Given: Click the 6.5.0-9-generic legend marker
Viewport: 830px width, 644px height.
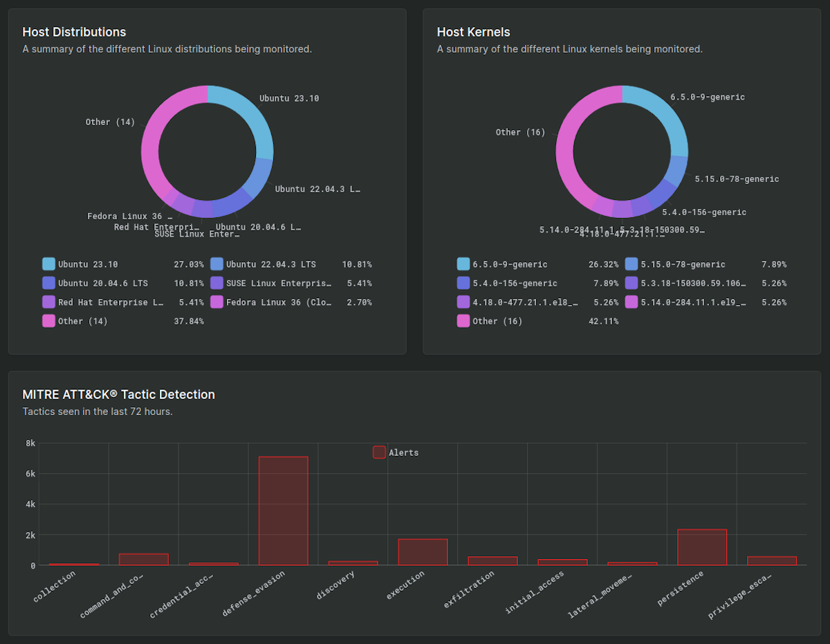Looking at the screenshot, I should coord(463,264).
